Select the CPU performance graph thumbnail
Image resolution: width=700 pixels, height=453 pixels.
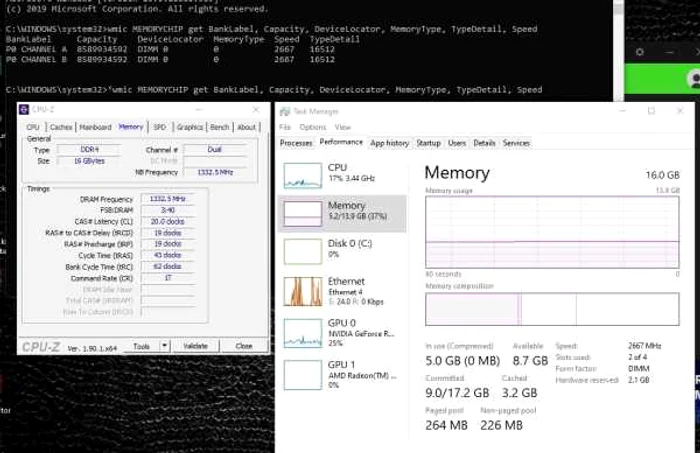click(303, 175)
